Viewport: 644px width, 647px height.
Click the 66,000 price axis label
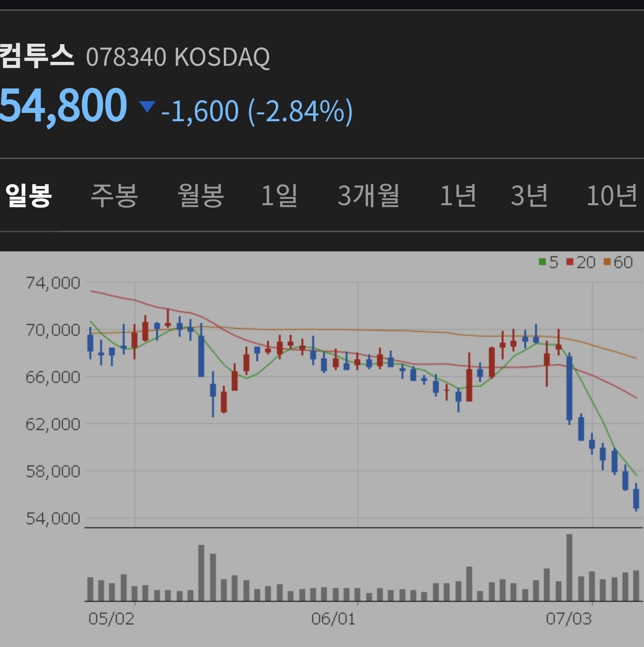pyautogui.click(x=53, y=377)
